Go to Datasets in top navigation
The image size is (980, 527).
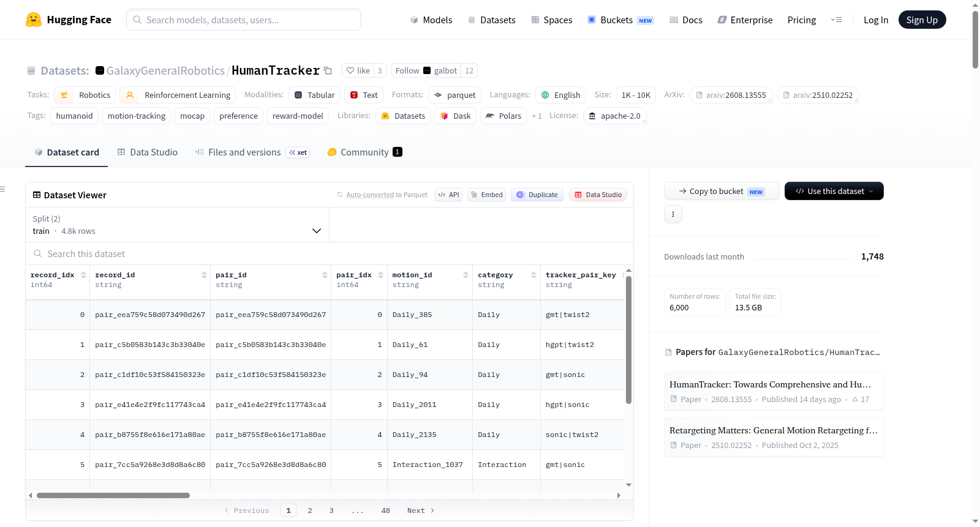[492, 20]
